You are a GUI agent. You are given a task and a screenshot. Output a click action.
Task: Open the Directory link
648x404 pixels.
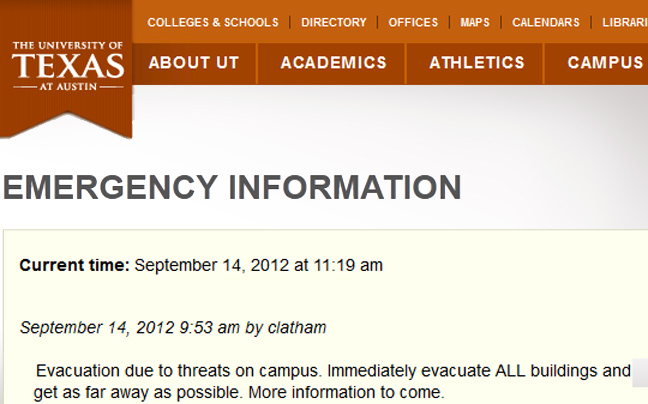(x=334, y=22)
